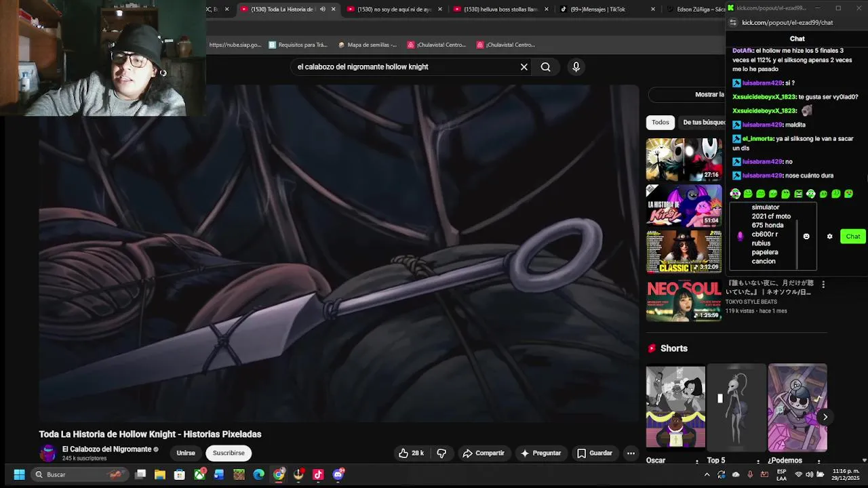Advance Shorts carousel with next arrow
Viewport: 868px width, 488px height.
click(x=825, y=417)
